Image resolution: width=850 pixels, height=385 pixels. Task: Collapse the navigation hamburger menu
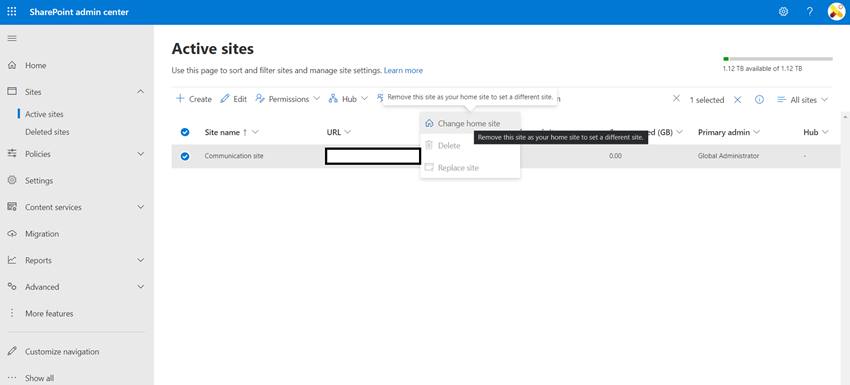pos(12,38)
